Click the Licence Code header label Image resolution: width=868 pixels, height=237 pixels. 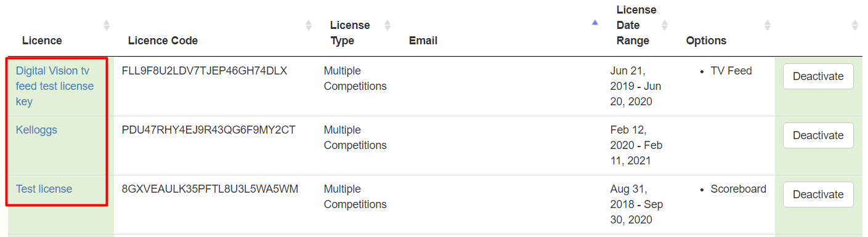pos(163,41)
